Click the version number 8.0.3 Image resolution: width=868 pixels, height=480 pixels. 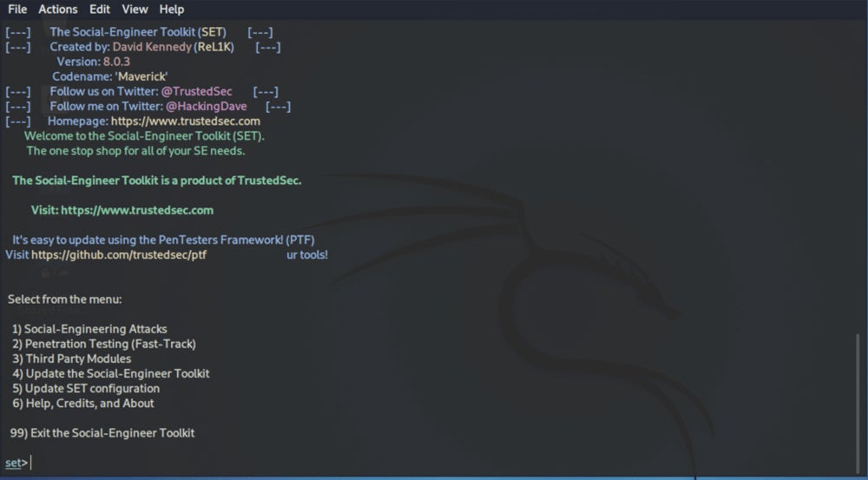(116, 62)
